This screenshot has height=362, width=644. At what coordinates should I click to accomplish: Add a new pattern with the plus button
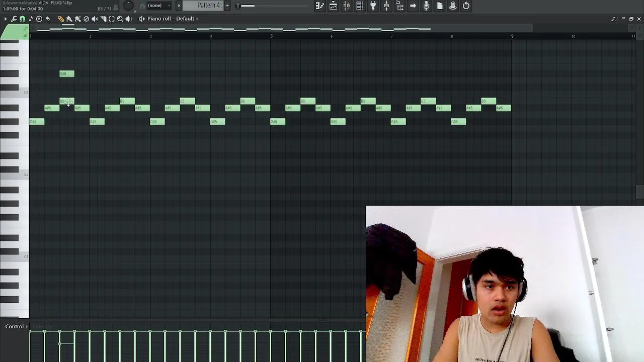click(227, 6)
